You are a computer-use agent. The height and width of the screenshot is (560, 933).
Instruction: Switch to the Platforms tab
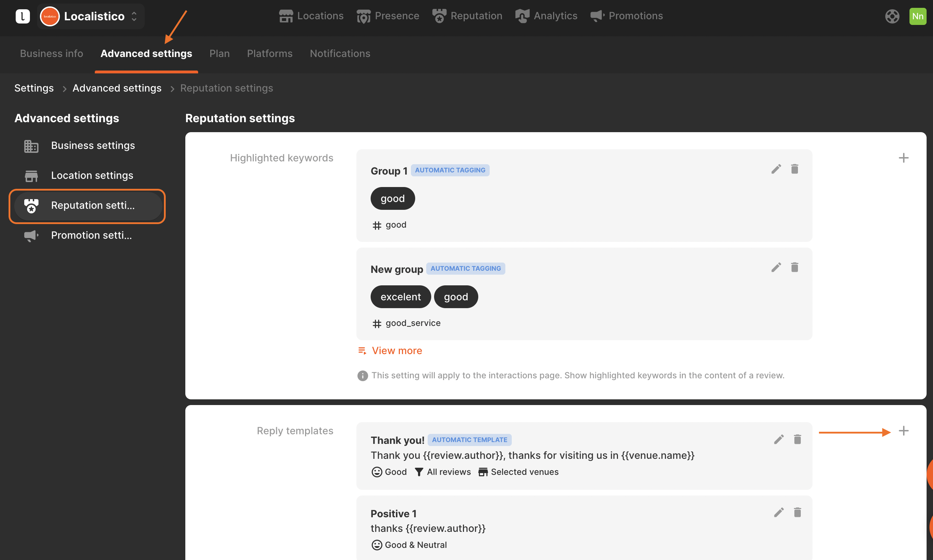coord(270,53)
